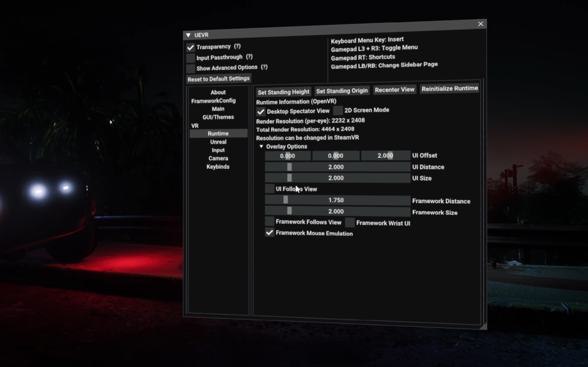
Task: Uncheck the Transparency option
Action: (x=190, y=47)
